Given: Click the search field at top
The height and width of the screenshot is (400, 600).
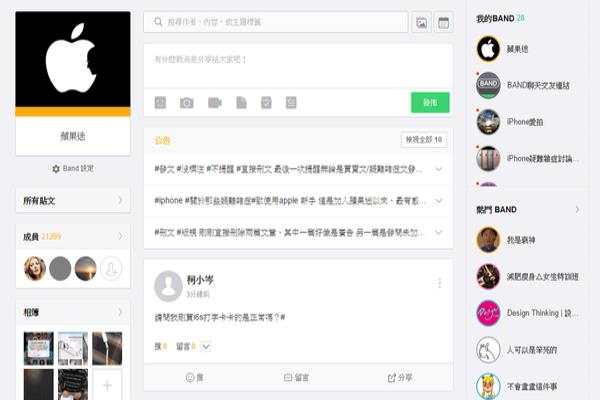Looking at the screenshot, I should pyautogui.click(x=276, y=22).
